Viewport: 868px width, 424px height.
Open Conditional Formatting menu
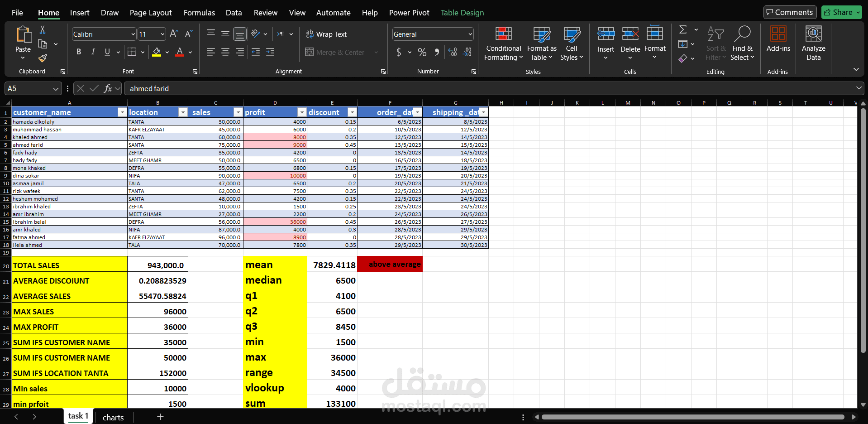coord(503,44)
